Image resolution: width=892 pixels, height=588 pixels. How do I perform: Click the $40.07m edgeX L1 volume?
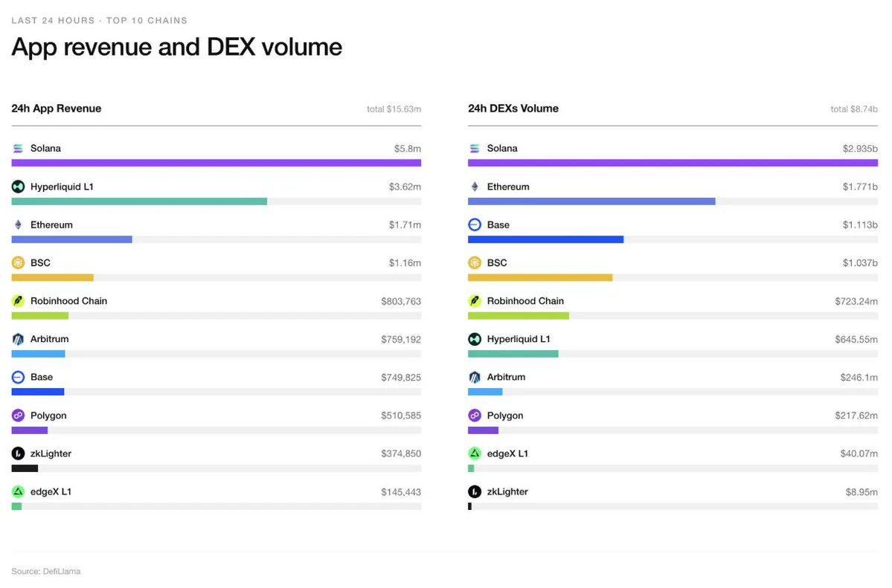pyautogui.click(x=859, y=453)
